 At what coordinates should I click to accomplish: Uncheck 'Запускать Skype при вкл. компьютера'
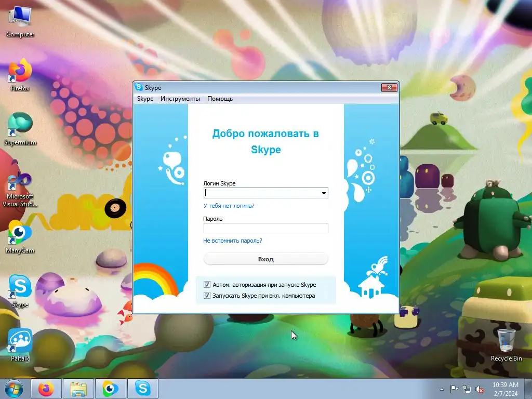(x=207, y=295)
